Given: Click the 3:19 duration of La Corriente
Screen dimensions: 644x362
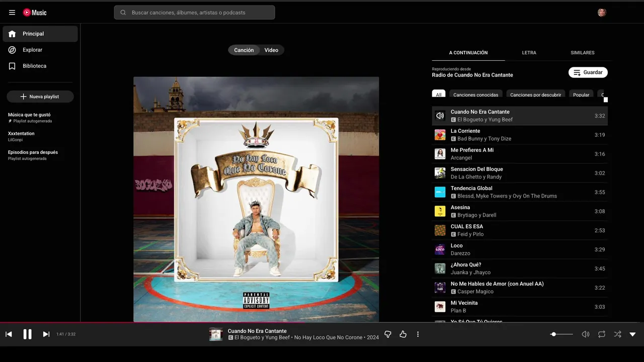Looking at the screenshot, I should pos(600,135).
